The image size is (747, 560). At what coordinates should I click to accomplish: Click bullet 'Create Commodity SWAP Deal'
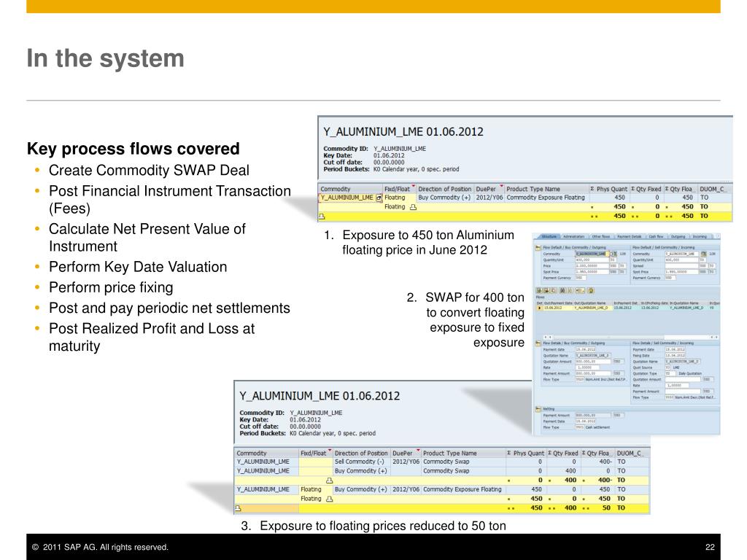click(149, 170)
